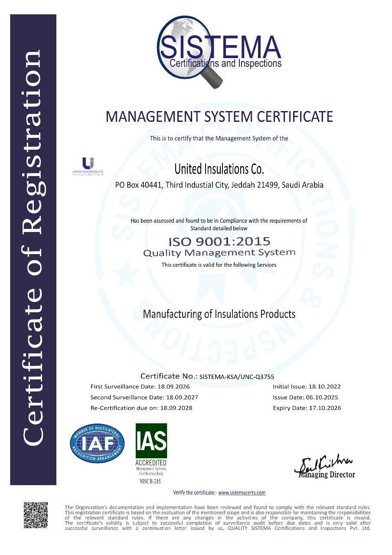Click the Quality Management System subtitle

tap(219, 252)
